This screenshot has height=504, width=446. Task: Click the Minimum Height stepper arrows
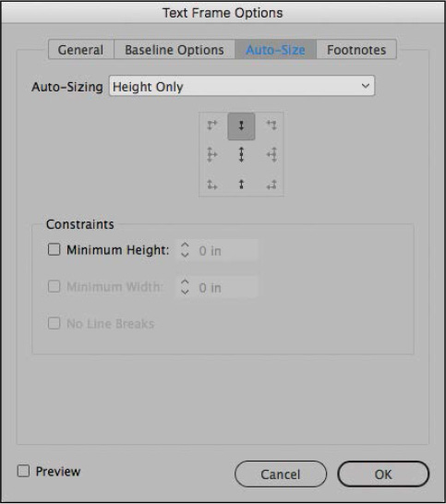click(x=185, y=250)
